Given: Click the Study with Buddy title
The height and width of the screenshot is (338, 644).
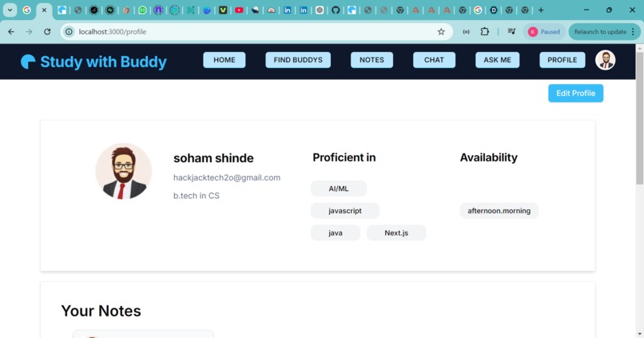Looking at the screenshot, I should (x=104, y=62).
